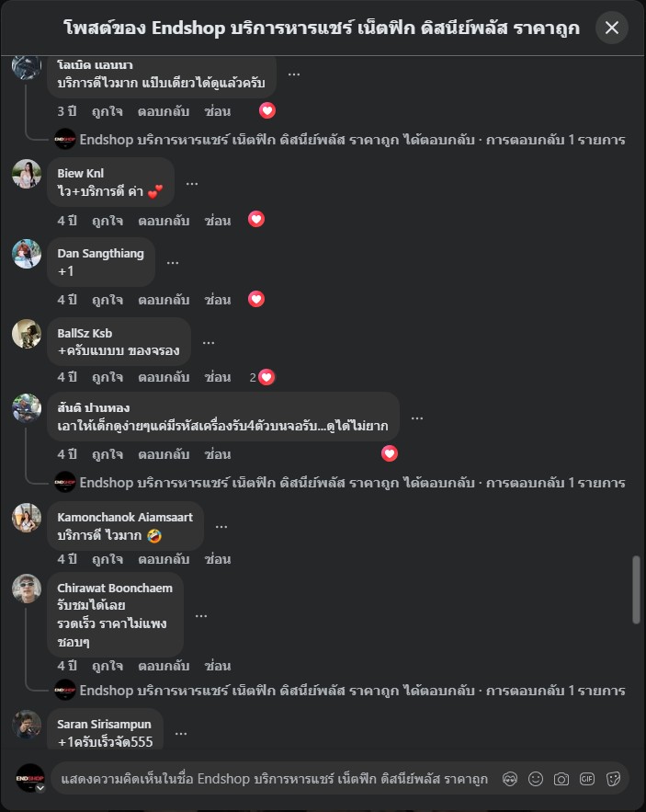
Task: Toggle ถูกใจ under Chirawat Boonchaem's comment
Action: 108,666
